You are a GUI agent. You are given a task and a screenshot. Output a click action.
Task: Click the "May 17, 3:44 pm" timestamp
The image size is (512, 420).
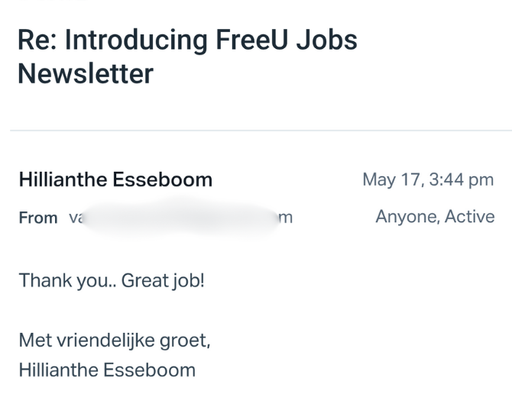pos(428,180)
